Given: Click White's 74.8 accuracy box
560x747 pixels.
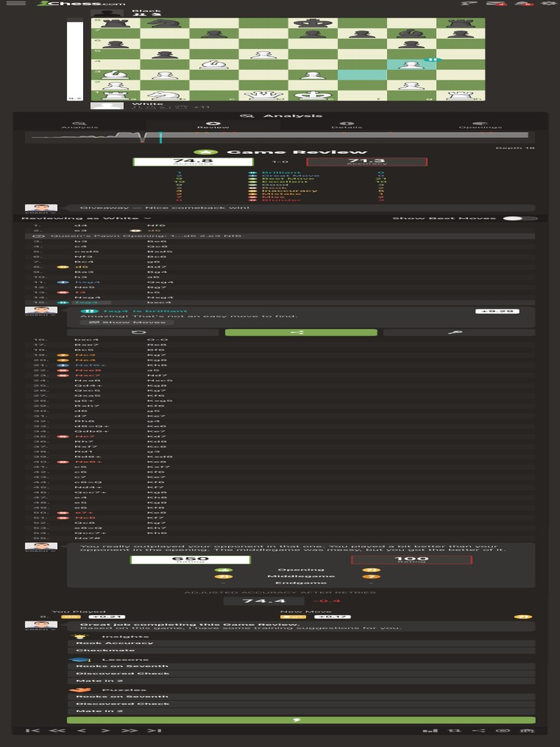Looking at the screenshot, I should pyautogui.click(x=192, y=162).
